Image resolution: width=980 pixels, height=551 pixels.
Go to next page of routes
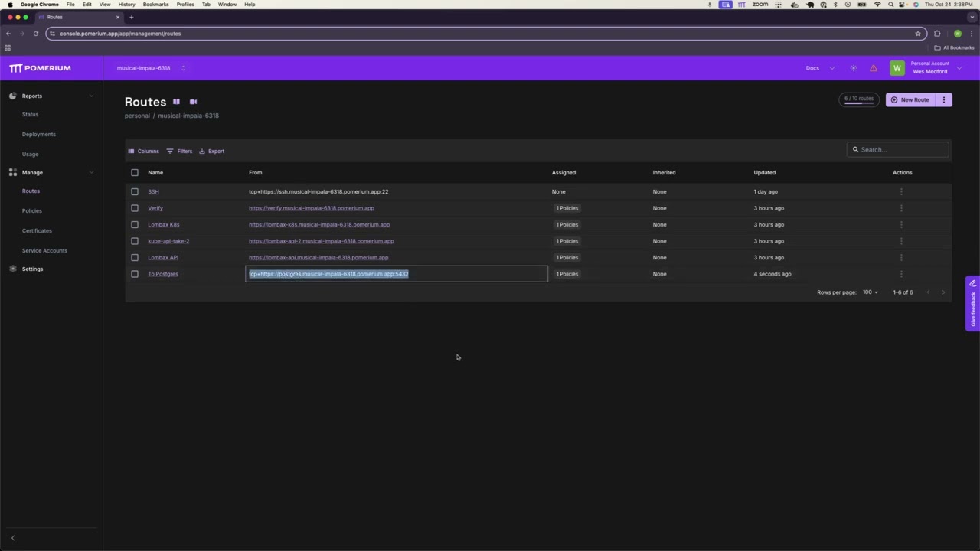coord(943,292)
